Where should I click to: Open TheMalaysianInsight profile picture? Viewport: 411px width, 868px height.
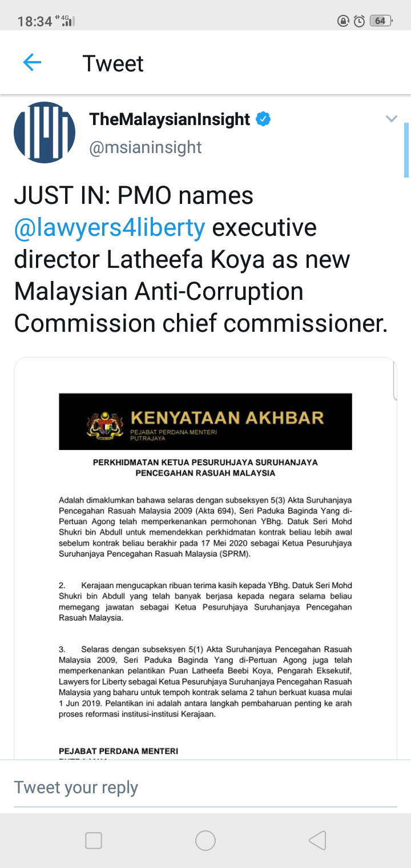click(45, 132)
